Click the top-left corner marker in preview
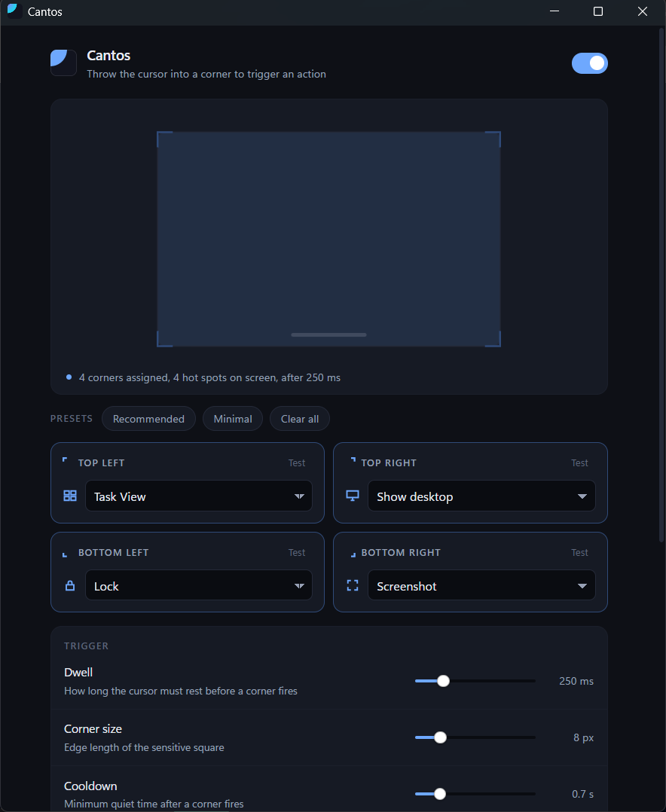Viewport: 666px width, 812px height. pyautogui.click(x=164, y=139)
